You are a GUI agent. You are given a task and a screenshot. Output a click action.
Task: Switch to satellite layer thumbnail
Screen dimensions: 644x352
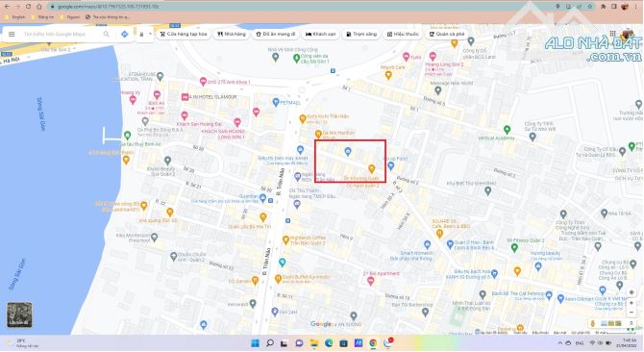[x=19, y=314]
